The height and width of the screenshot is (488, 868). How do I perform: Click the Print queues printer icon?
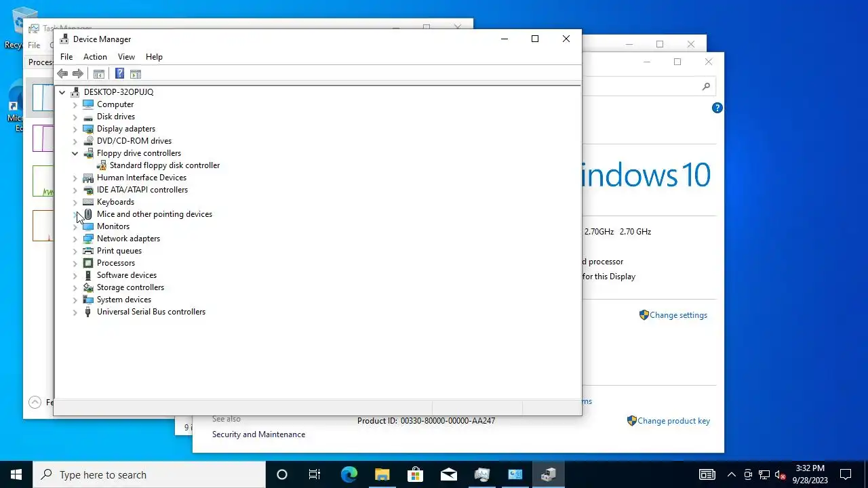[x=88, y=251]
